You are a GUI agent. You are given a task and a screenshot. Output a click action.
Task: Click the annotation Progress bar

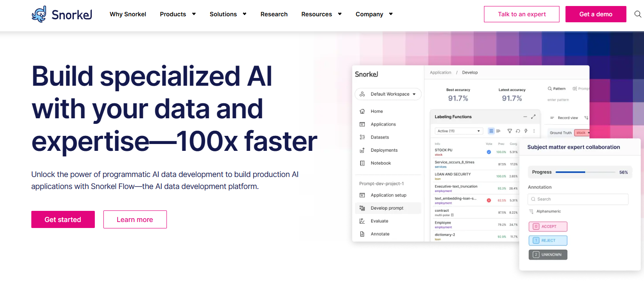coord(585,172)
